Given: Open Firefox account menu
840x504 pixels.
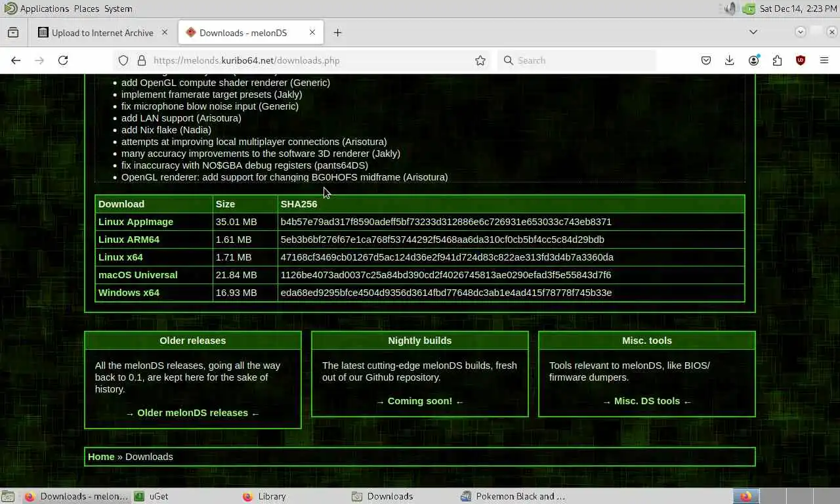Looking at the screenshot, I should (x=753, y=60).
